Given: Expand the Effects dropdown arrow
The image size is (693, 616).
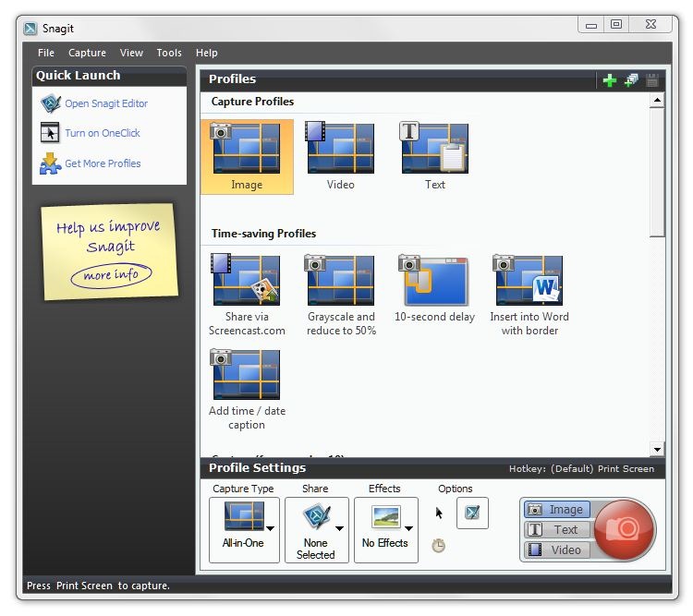Looking at the screenshot, I should (x=408, y=528).
